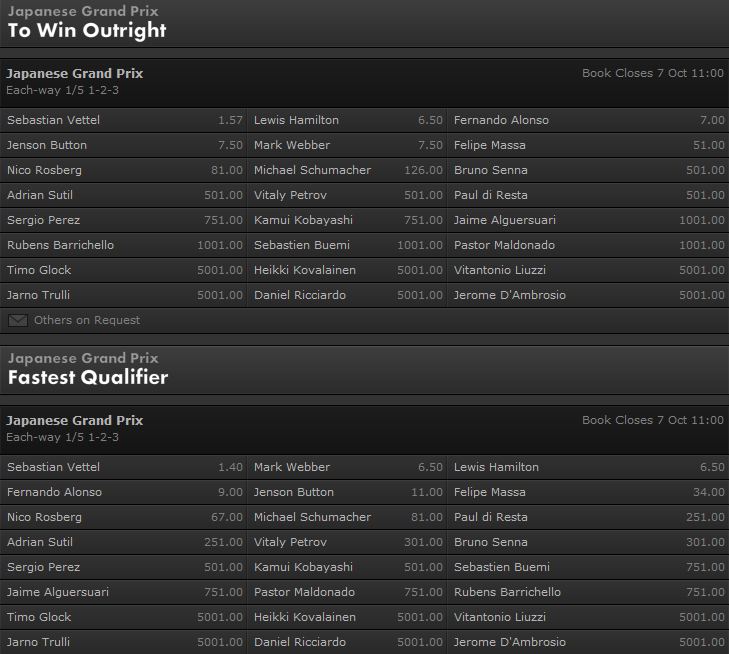The image size is (729, 654).
Task: Pick Felipe Massa to win outright at 51.00
Action: pyautogui.click(x=588, y=145)
